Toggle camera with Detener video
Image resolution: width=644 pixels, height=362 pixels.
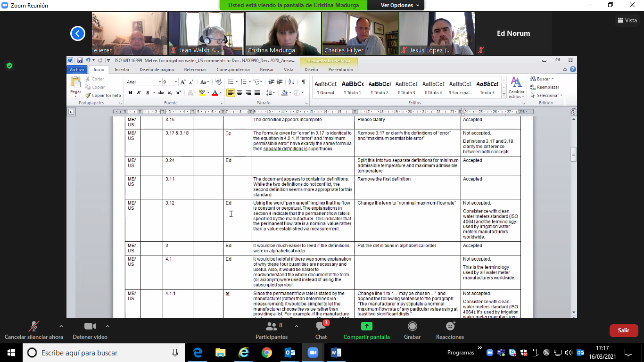90,327
